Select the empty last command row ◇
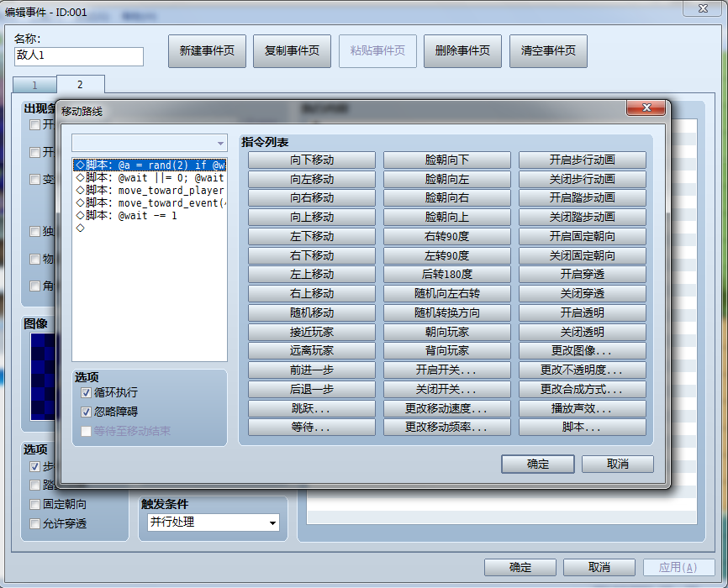Image resolution: width=728 pixels, height=588 pixels. click(150, 228)
